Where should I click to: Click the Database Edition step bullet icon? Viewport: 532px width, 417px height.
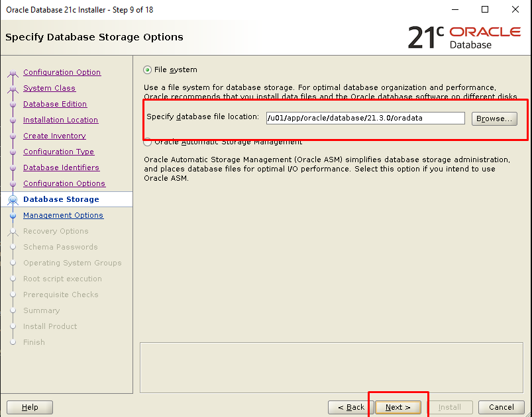tap(13, 105)
